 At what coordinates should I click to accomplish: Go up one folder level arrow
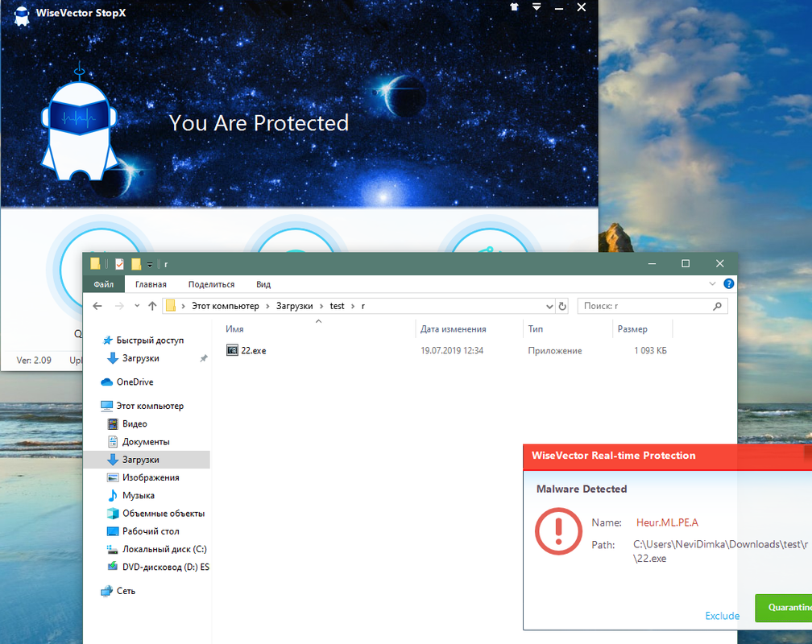pos(152,306)
